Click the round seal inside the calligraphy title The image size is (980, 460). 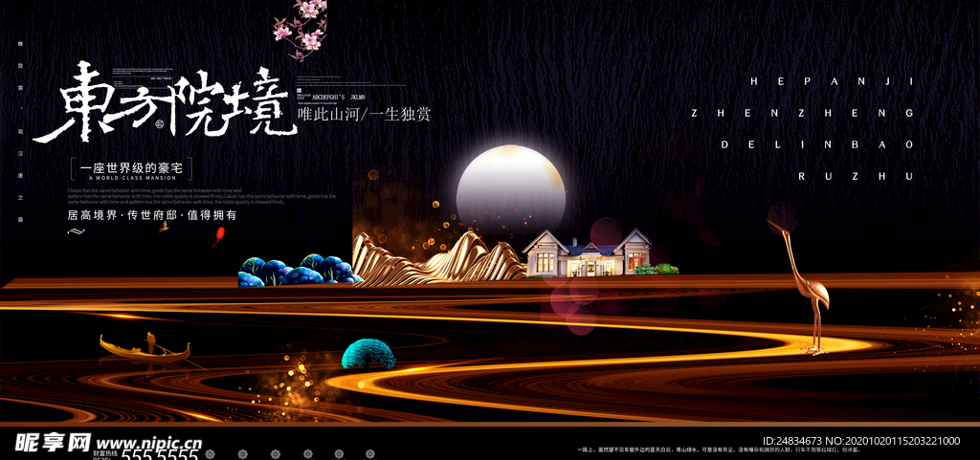pyautogui.click(x=161, y=122)
